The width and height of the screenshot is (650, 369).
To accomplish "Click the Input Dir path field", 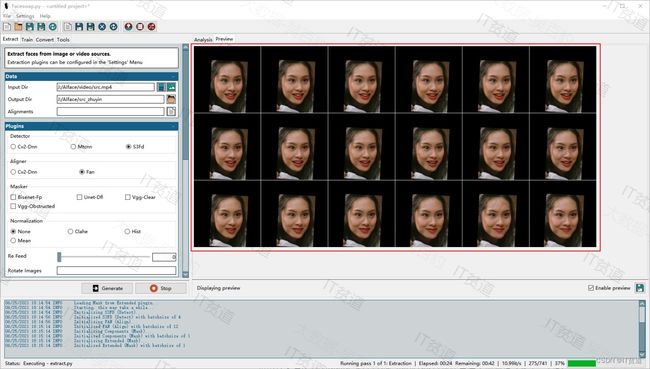I will point(106,87).
